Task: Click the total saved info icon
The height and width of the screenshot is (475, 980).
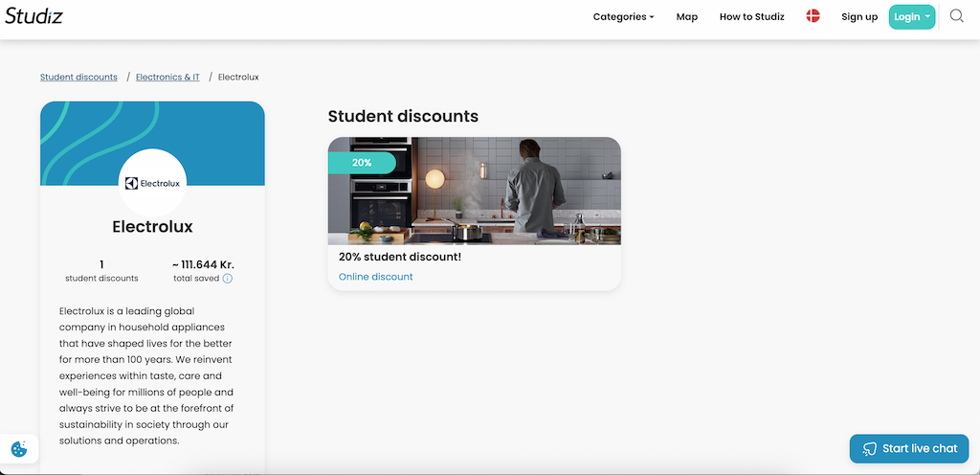Action: [228, 279]
